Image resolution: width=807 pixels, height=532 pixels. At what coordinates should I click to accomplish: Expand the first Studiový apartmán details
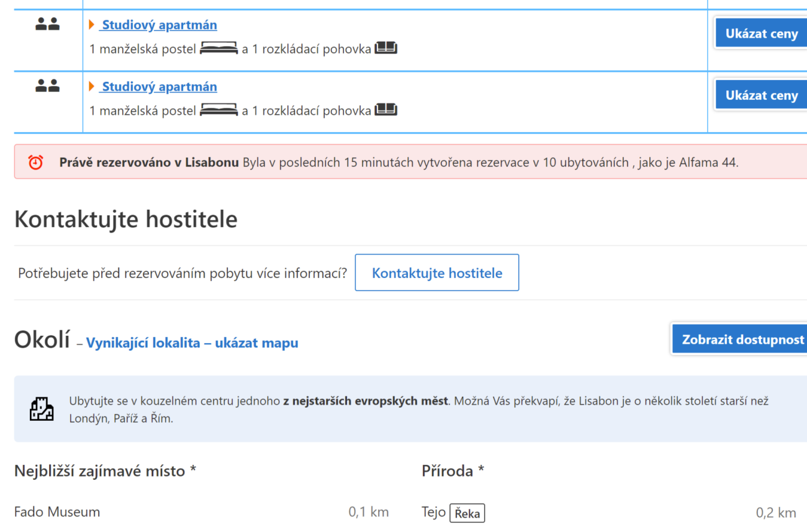[91, 25]
